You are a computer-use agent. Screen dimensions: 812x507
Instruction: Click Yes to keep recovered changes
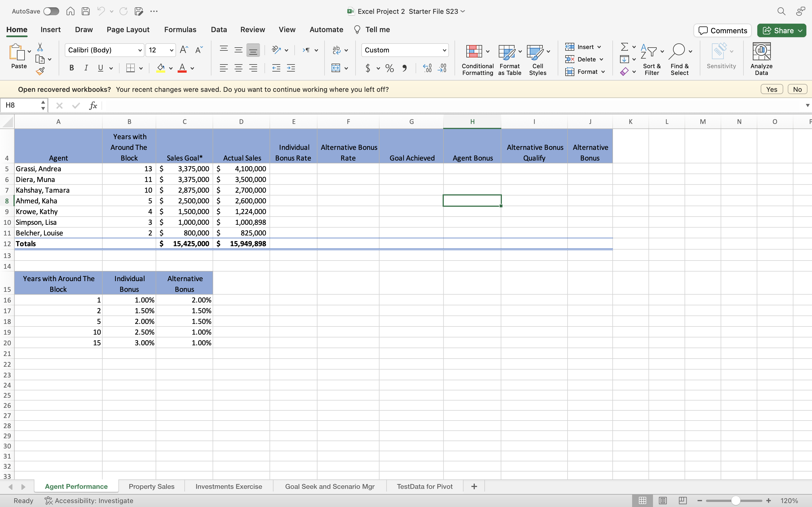tap(771, 89)
